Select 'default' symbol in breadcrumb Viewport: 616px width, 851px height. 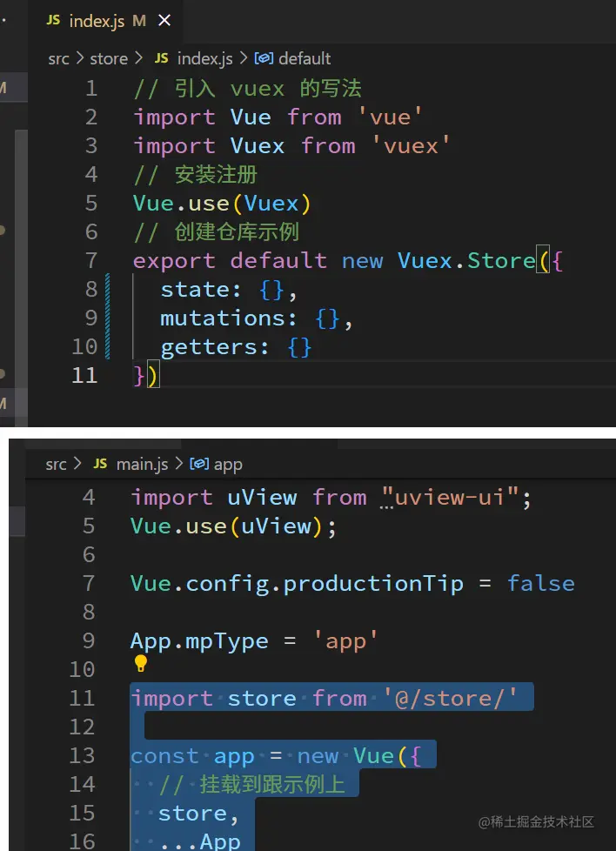point(305,58)
